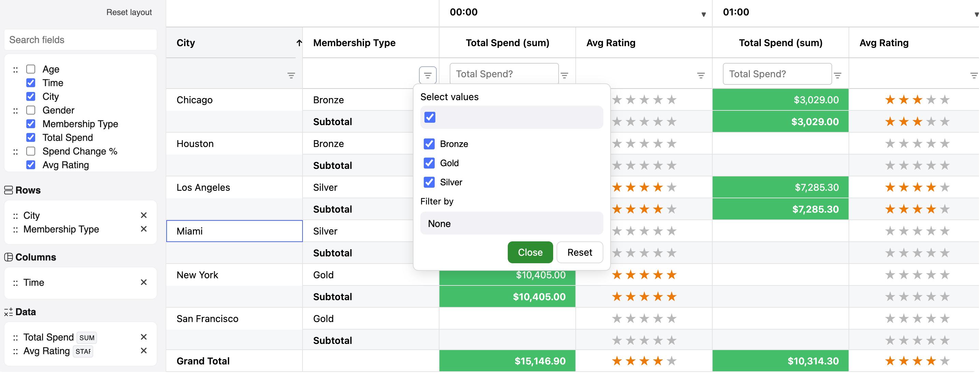980x374 pixels.
Task: Click 00:00 Total Spend (sum) column header
Action: point(507,43)
